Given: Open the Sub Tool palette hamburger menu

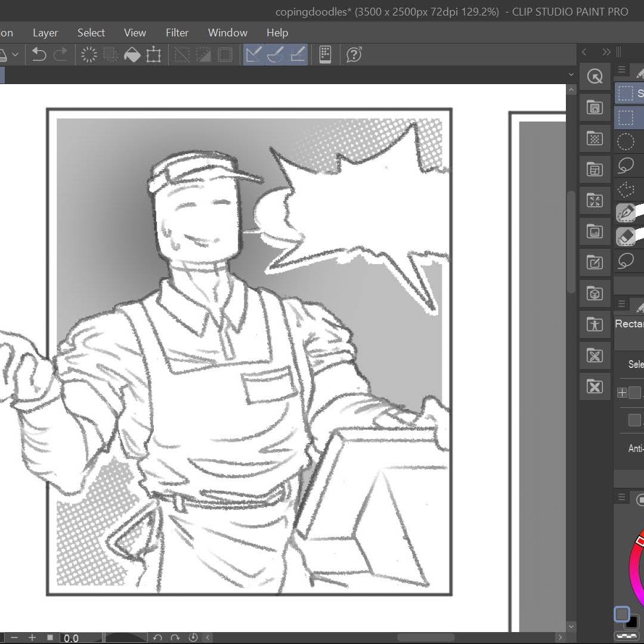Looking at the screenshot, I should [x=622, y=69].
